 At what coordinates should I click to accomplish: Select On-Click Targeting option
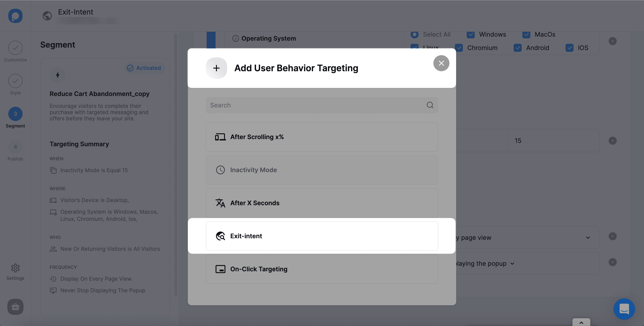[x=322, y=269]
